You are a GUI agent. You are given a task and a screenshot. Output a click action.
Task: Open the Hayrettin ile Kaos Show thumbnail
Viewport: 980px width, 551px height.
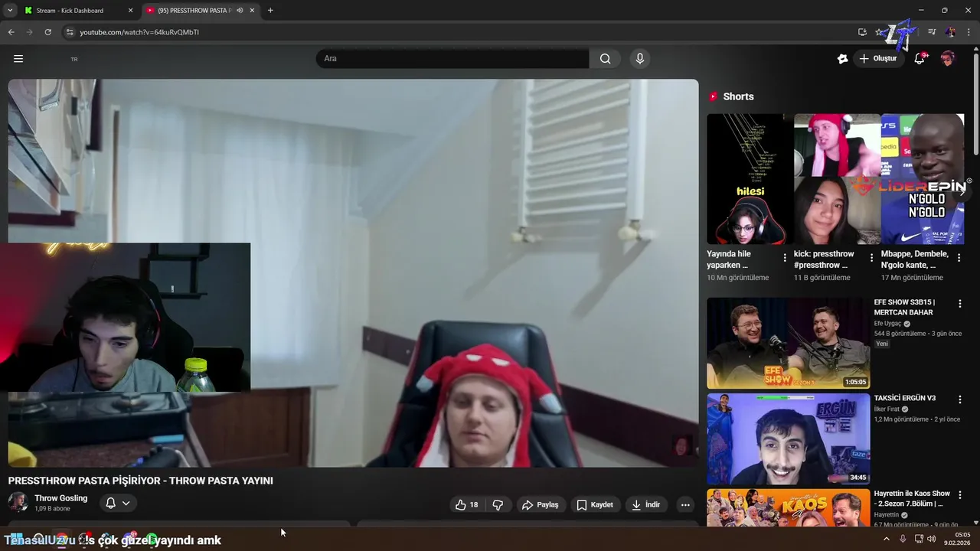[789, 507]
